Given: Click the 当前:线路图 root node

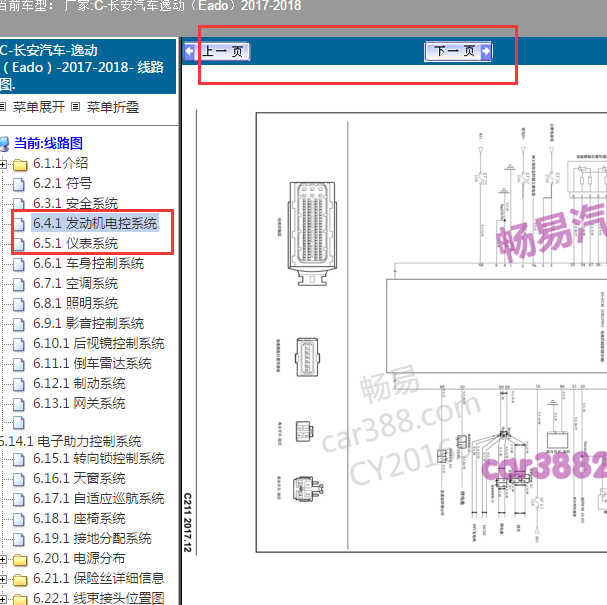Looking at the screenshot, I should click(48, 143).
